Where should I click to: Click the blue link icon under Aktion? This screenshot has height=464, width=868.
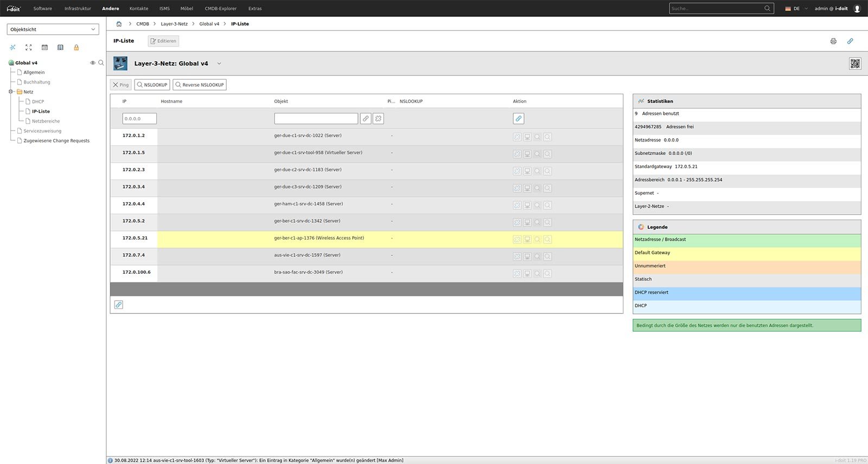point(519,119)
